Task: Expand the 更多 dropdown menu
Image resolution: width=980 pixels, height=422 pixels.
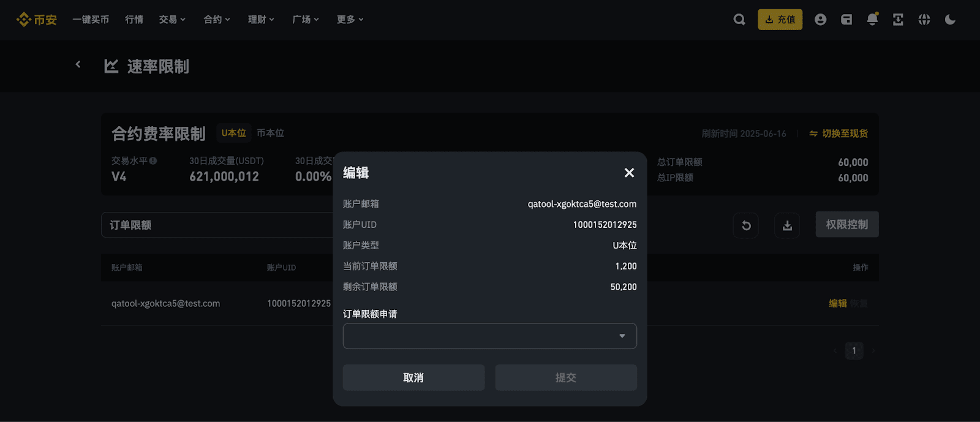Action: [350, 20]
